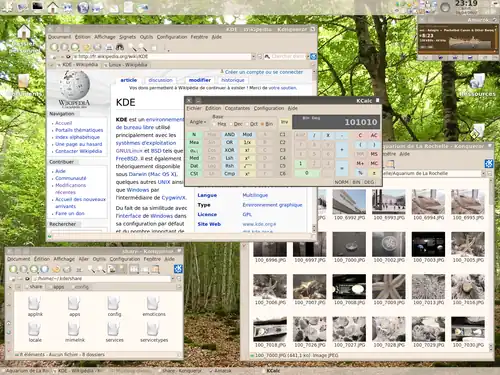The width and height of the screenshot is (500, 375).
Task: Select Oct base in KCalc
Action: tap(252, 124)
